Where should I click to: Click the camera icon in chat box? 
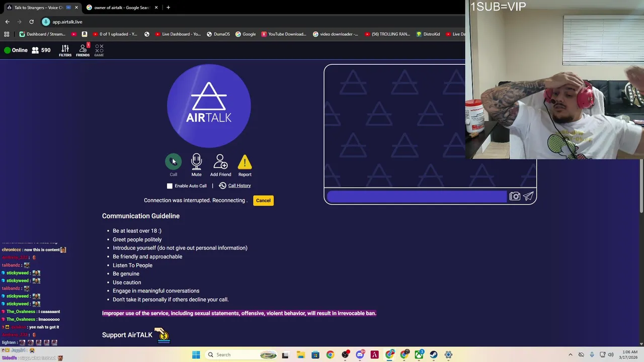[514, 197]
